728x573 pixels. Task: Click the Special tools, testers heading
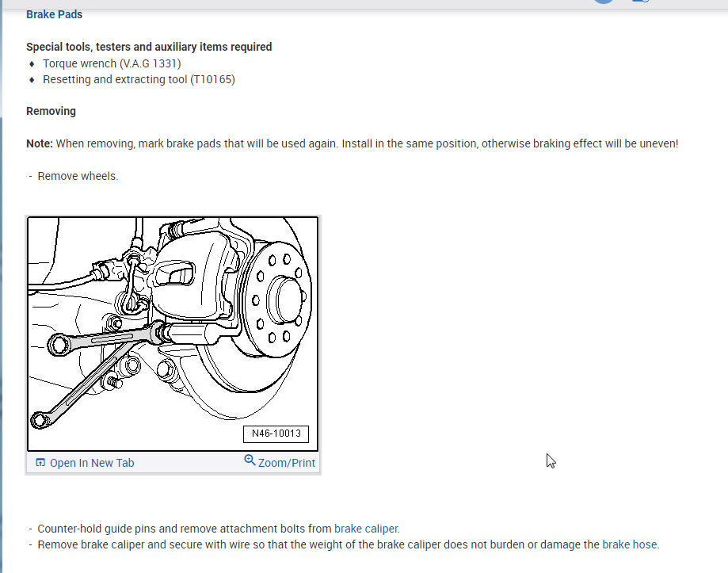click(149, 47)
